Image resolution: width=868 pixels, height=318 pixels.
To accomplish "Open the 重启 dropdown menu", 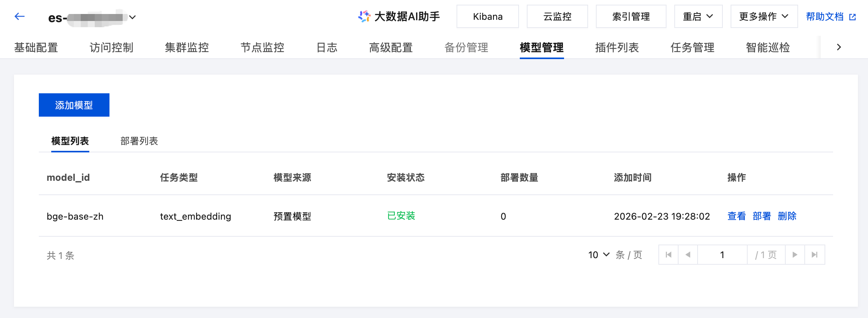I will click(x=698, y=16).
